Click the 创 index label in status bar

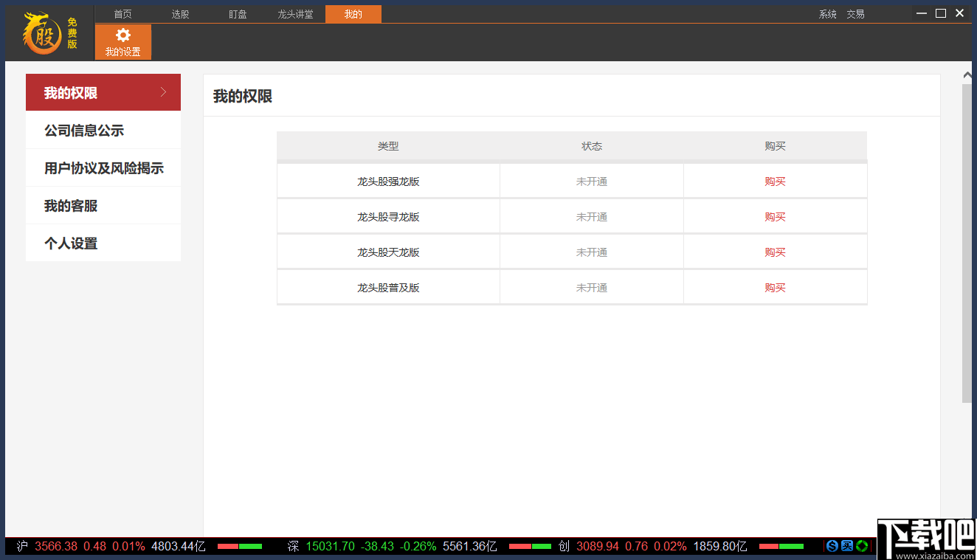[x=565, y=547]
